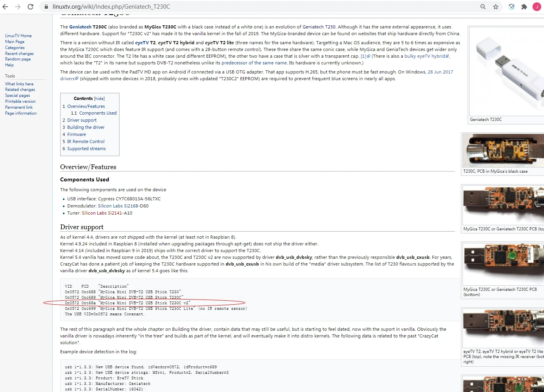Open the bulky eyeTV hybrid link
This screenshot has width=544, height=392.
(x=426, y=57)
